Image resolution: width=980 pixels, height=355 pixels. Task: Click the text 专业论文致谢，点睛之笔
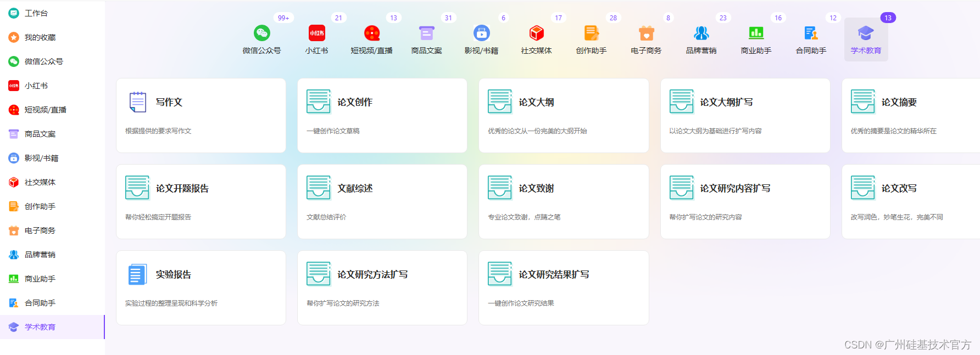(524, 217)
